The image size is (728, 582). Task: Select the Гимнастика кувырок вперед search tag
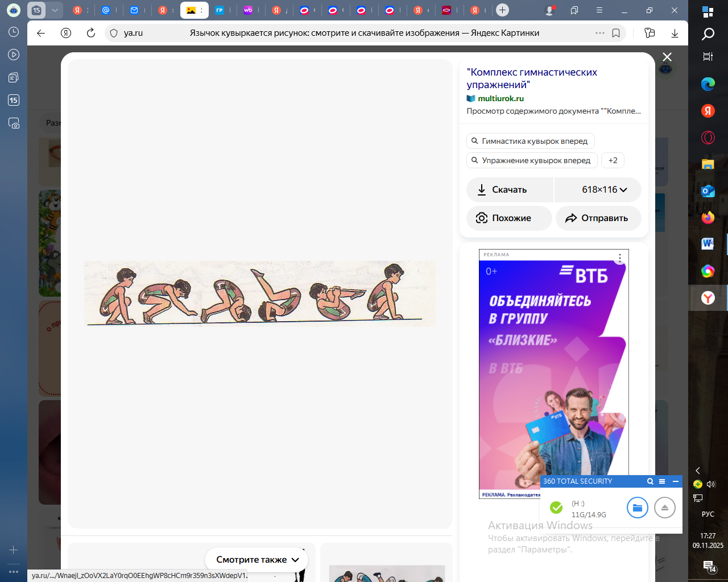click(530, 141)
